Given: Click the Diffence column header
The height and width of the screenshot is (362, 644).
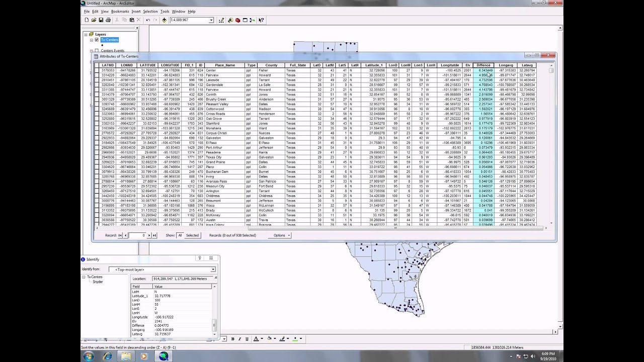Looking at the screenshot, I should [x=483, y=65].
